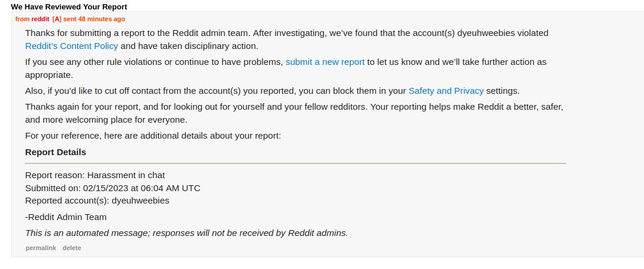Click the permalink link under the message
The image size is (644, 269).
point(41,248)
